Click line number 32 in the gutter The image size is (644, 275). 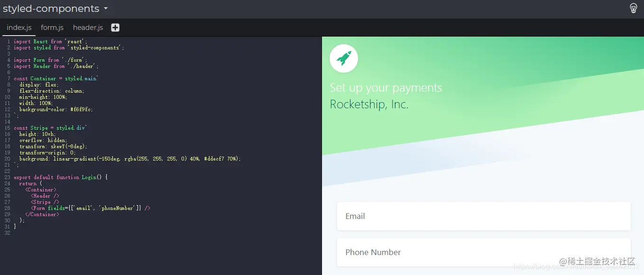coord(7,233)
